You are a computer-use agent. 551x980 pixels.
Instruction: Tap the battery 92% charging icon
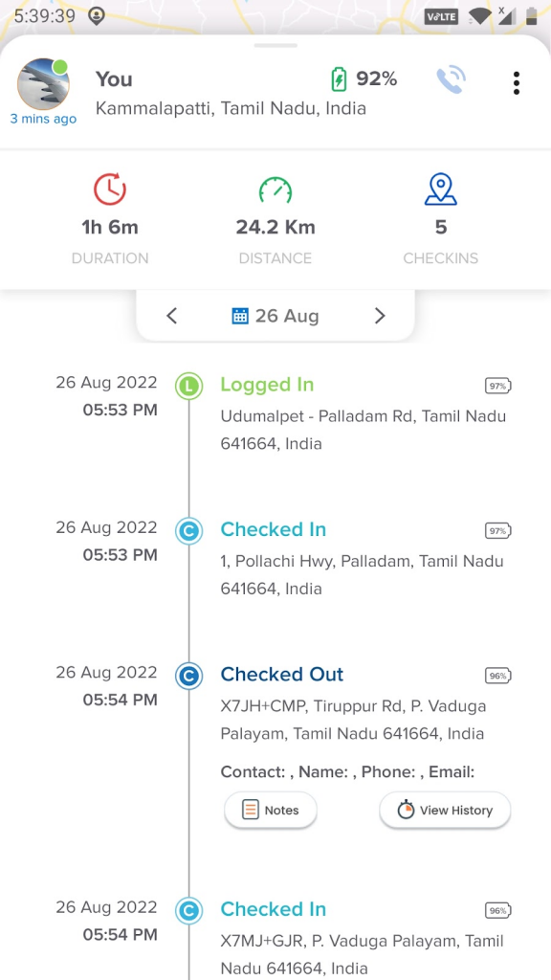tap(339, 79)
